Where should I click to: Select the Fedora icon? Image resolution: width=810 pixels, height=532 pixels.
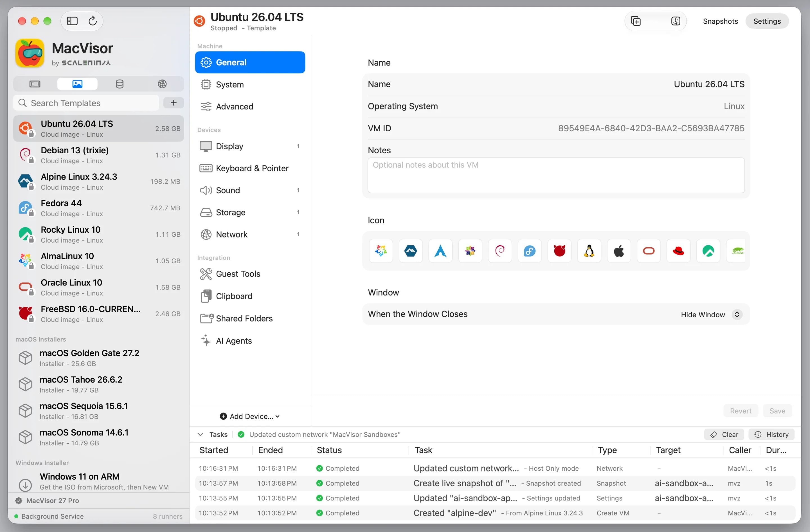[x=530, y=251]
